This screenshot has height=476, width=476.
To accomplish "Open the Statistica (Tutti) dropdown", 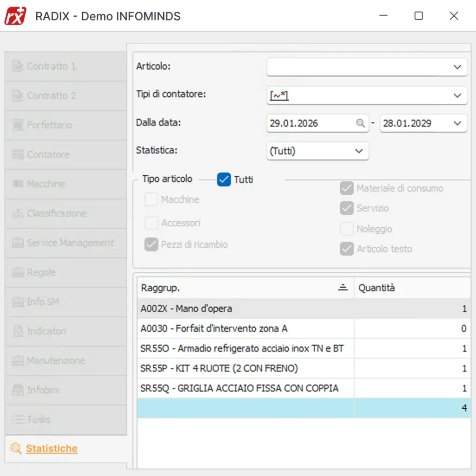I will pyautogui.click(x=358, y=151).
